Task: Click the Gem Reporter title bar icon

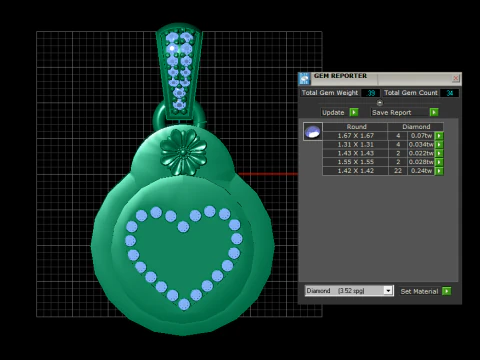Action: pyautogui.click(x=304, y=79)
